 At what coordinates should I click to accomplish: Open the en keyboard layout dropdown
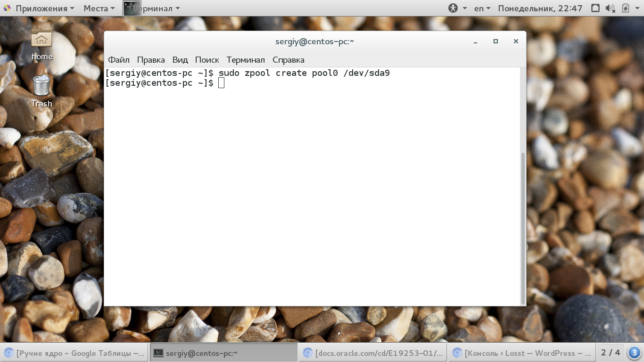point(482,8)
